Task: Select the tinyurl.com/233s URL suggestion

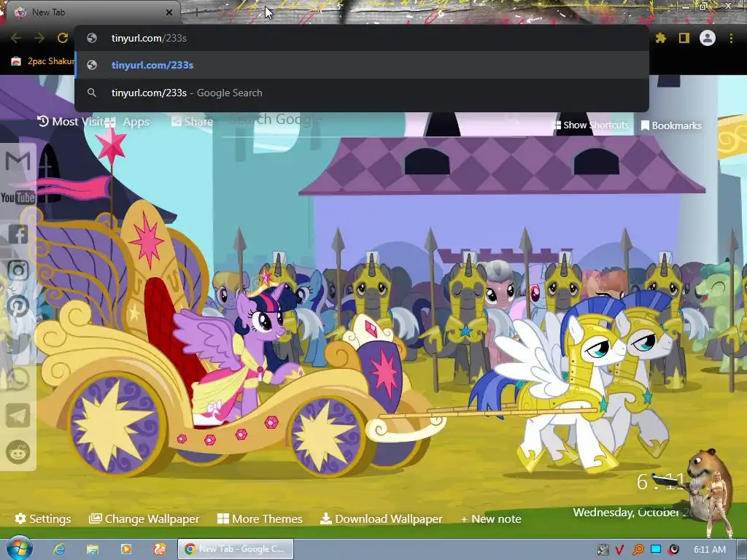Action: (x=362, y=65)
